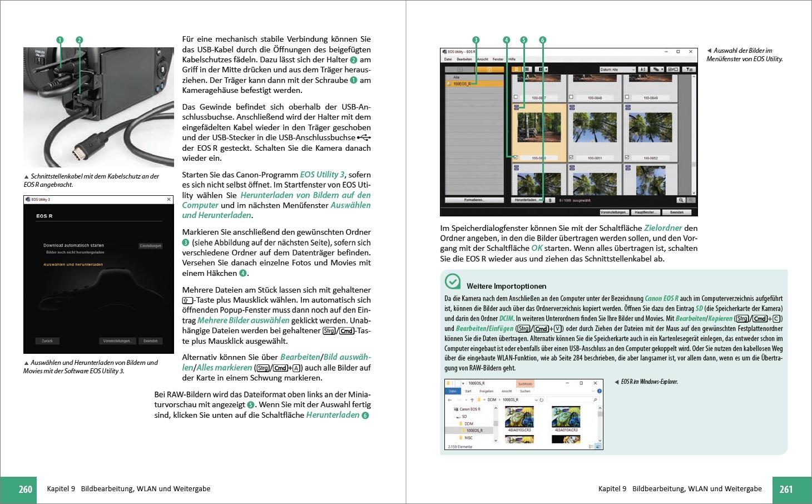Viewport: 812px width, 504px height.
Task: Click the magnifier zoom icon in EOS Utility
Action: point(681,200)
